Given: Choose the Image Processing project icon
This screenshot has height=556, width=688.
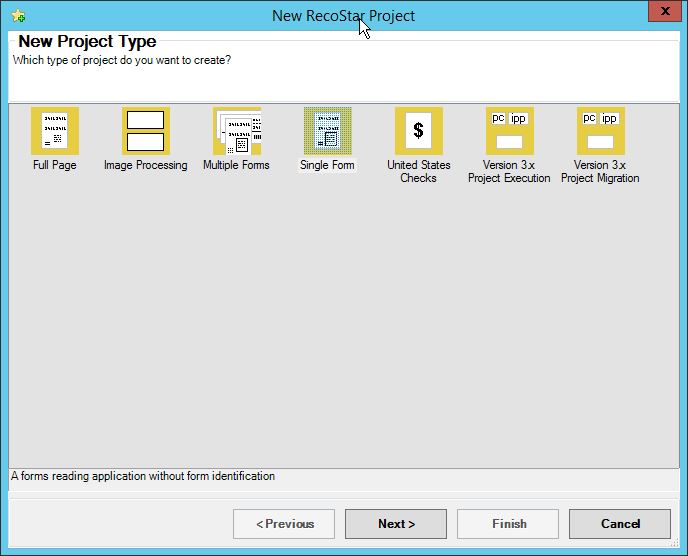Looking at the screenshot, I should [x=146, y=131].
